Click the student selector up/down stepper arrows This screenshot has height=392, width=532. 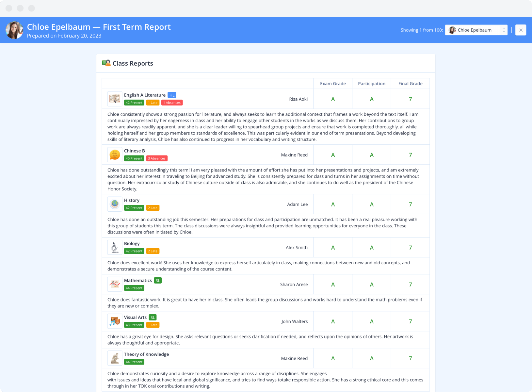point(504,30)
